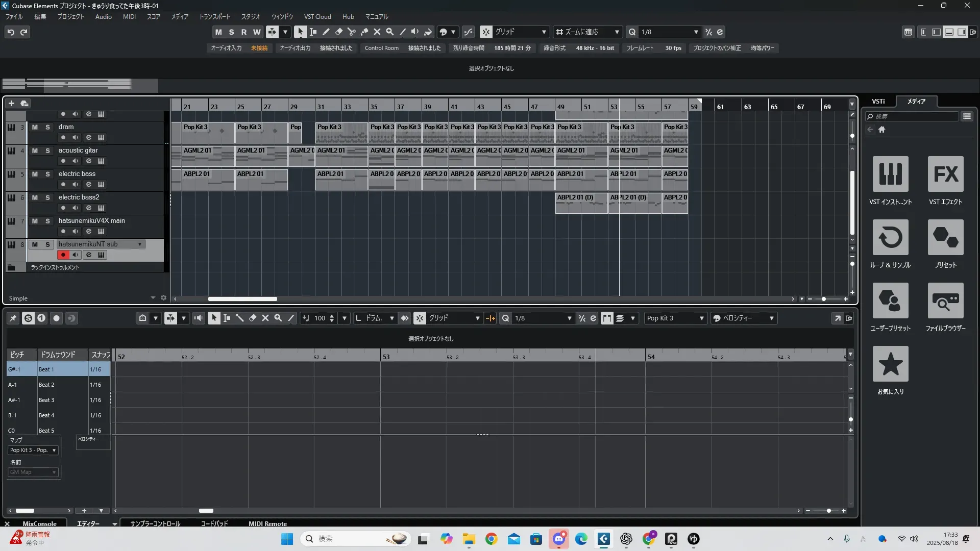980x551 pixels.
Task: Solo the acoustic gitar track
Action: coord(47,151)
